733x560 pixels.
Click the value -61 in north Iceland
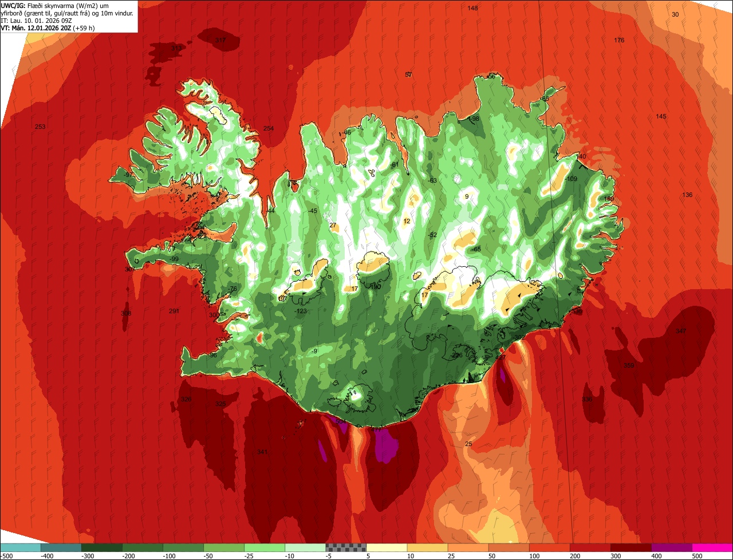point(393,165)
